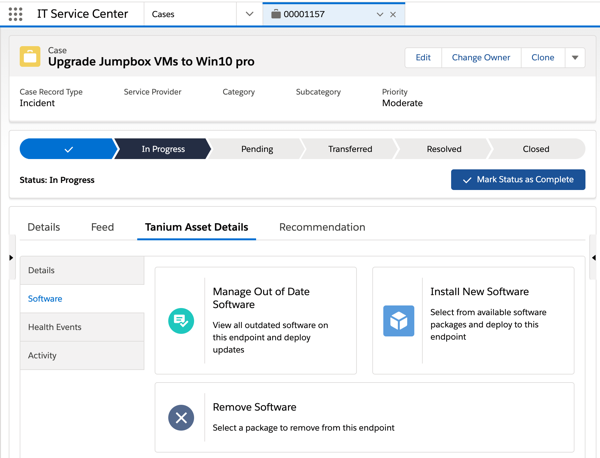This screenshot has width=600, height=458.
Task: Open the Recommendation tab
Action: (322, 227)
